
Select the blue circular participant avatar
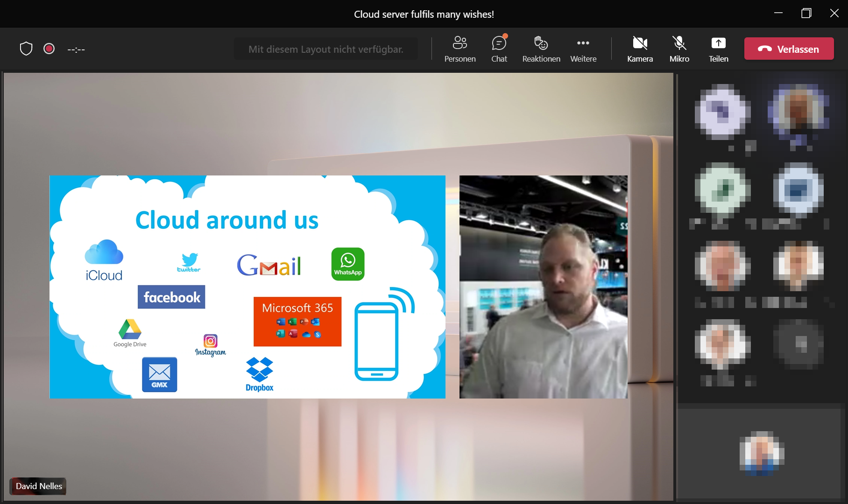coord(799,189)
